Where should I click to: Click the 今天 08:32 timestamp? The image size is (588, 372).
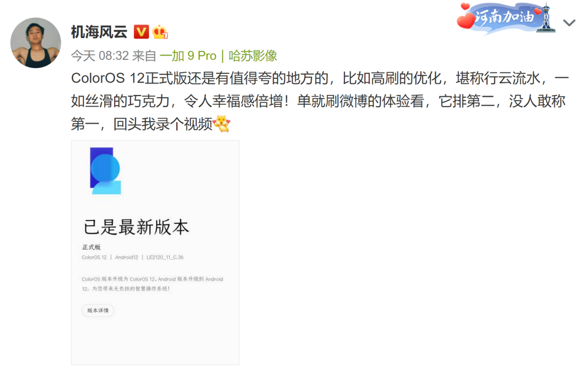(100, 56)
